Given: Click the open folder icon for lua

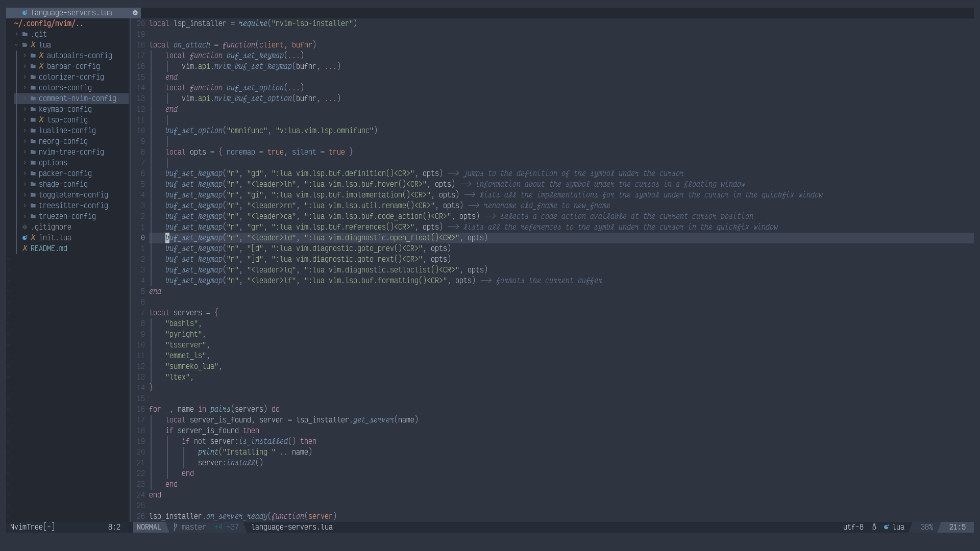Looking at the screenshot, I should tap(24, 45).
